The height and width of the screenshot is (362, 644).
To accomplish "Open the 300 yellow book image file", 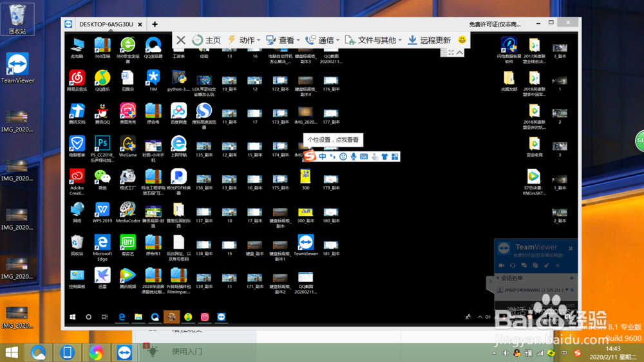I will point(305,179).
